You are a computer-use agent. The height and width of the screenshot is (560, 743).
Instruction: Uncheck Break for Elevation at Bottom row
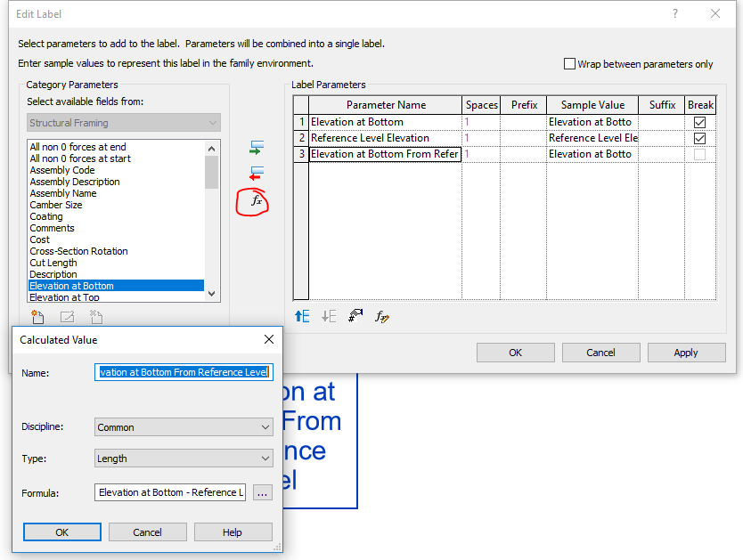pyautogui.click(x=699, y=122)
